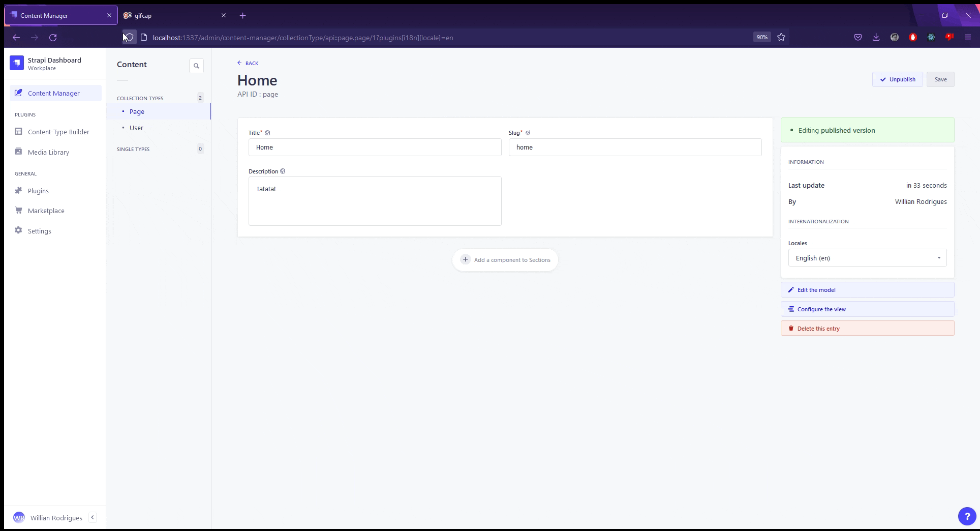980x531 pixels.
Task: Click the Pocket save icon
Action: (858, 37)
